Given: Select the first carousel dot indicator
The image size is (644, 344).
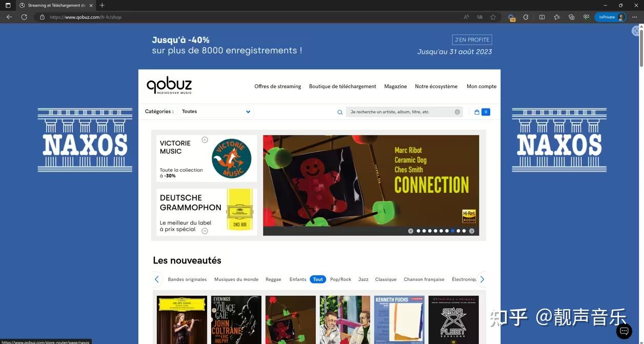Looking at the screenshot, I should click(418, 231).
